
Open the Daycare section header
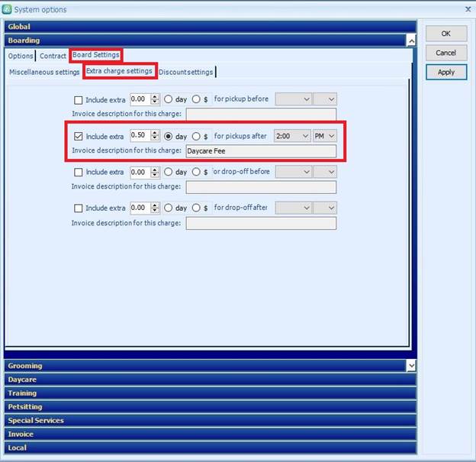210,380
